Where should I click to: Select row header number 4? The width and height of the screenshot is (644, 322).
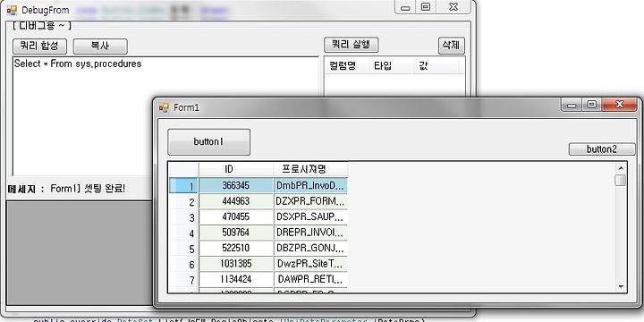(183, 233)
